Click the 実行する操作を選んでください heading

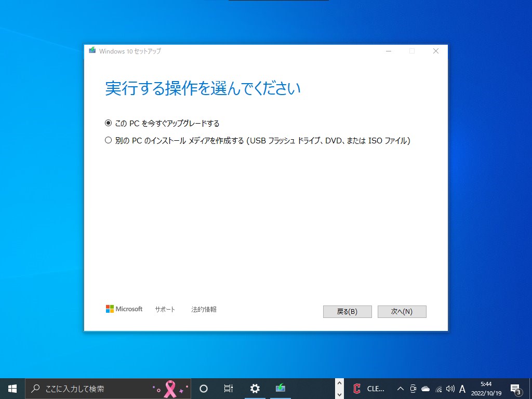pyautogui.click(x=203, y=88)
